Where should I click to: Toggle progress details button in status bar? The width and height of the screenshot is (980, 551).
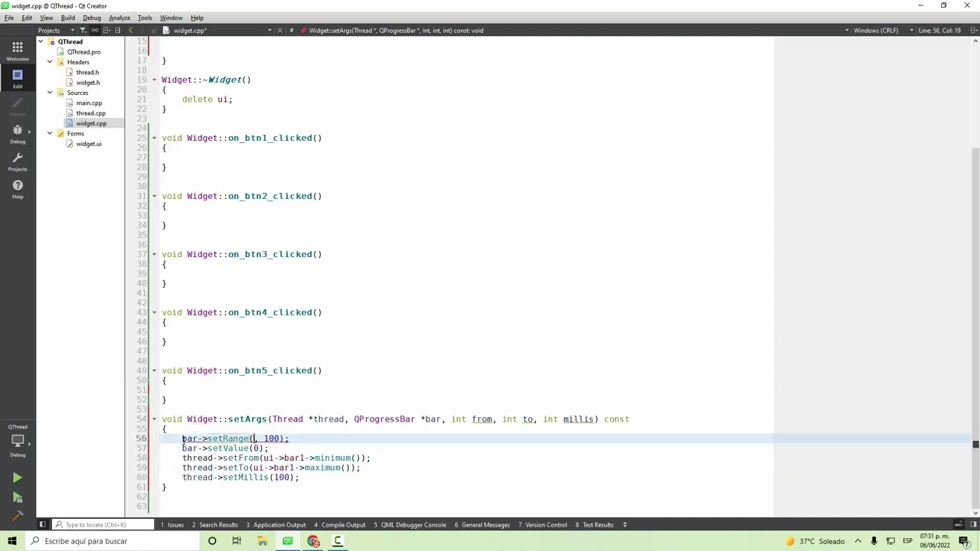point(958,525)
